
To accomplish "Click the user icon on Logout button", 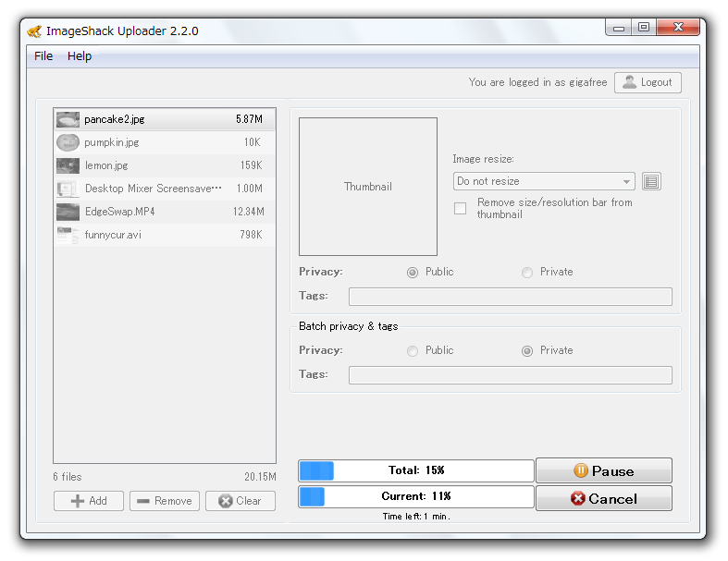I will point(629,82).
